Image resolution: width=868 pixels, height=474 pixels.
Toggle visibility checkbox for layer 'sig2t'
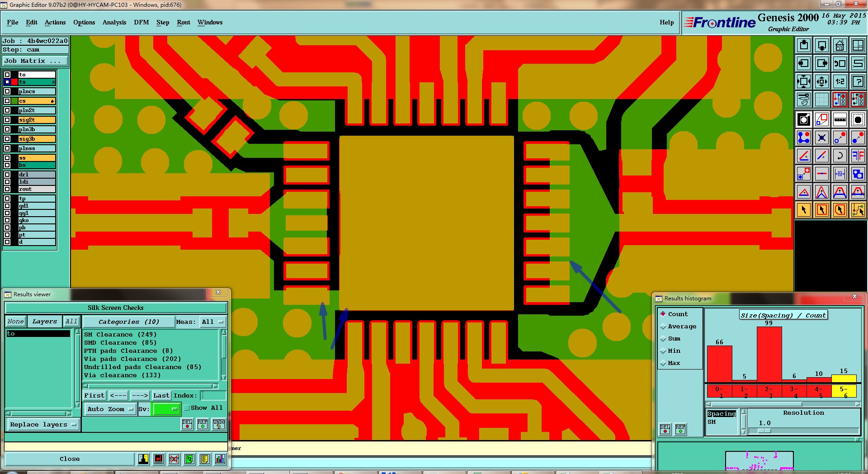(x=7, y=120)
